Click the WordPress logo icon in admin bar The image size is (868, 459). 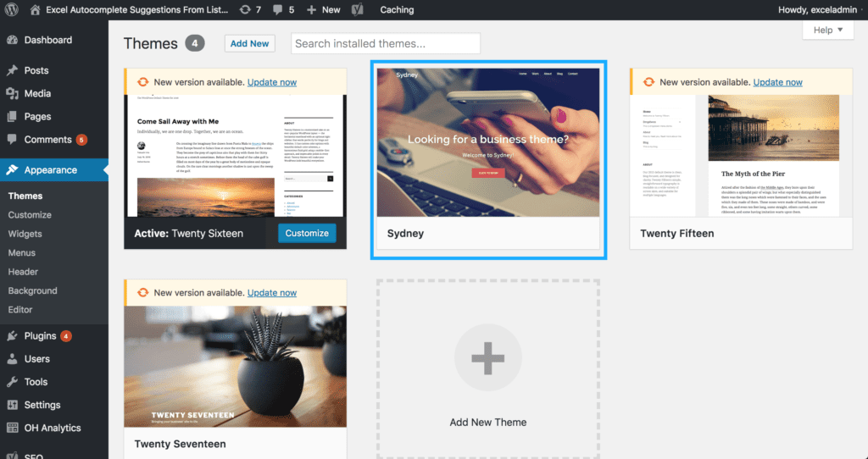(12, 9)
